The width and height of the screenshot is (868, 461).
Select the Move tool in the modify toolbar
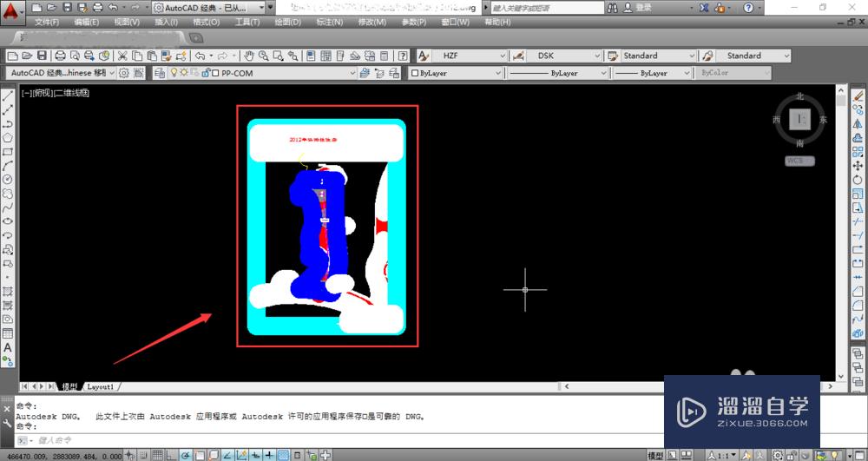(x=858, y=166)
